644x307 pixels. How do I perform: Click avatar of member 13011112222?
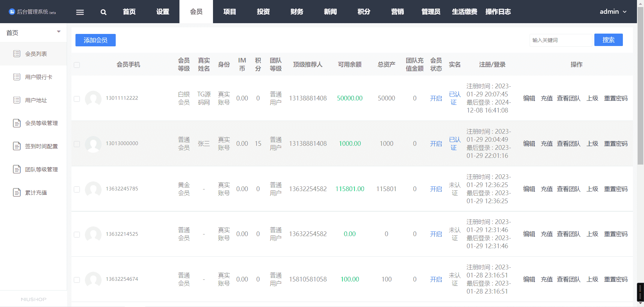click(x=93, y=98)
